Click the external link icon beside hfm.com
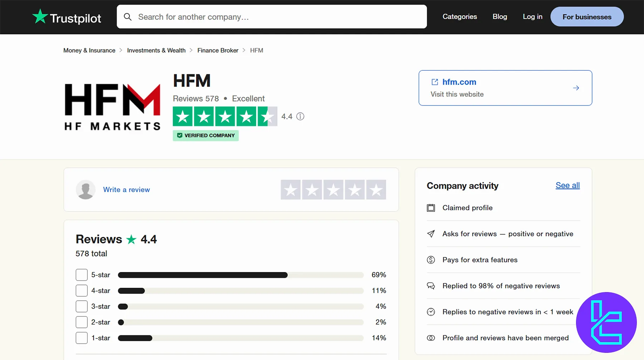The image size is (644, 360). (435, 82)
